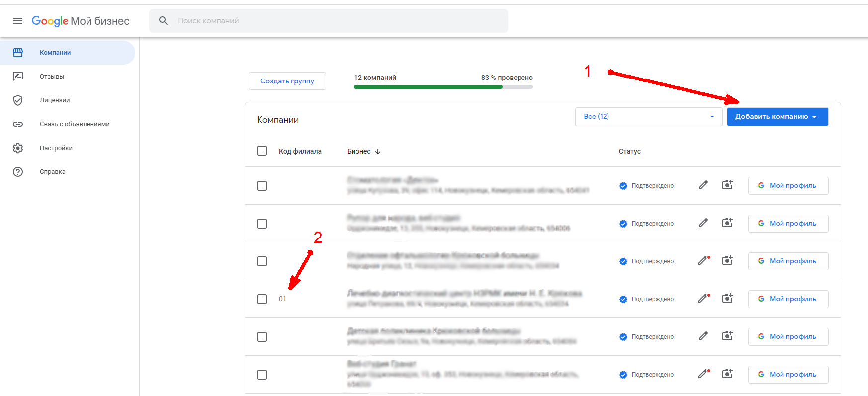Open Связь с объявлениями section

click(68, 124)
